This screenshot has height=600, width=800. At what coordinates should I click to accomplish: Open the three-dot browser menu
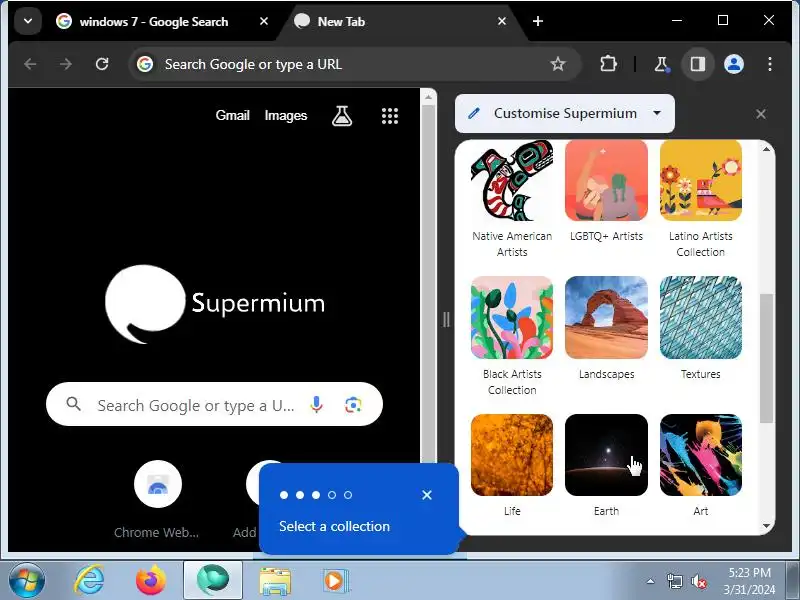(770, 64)
